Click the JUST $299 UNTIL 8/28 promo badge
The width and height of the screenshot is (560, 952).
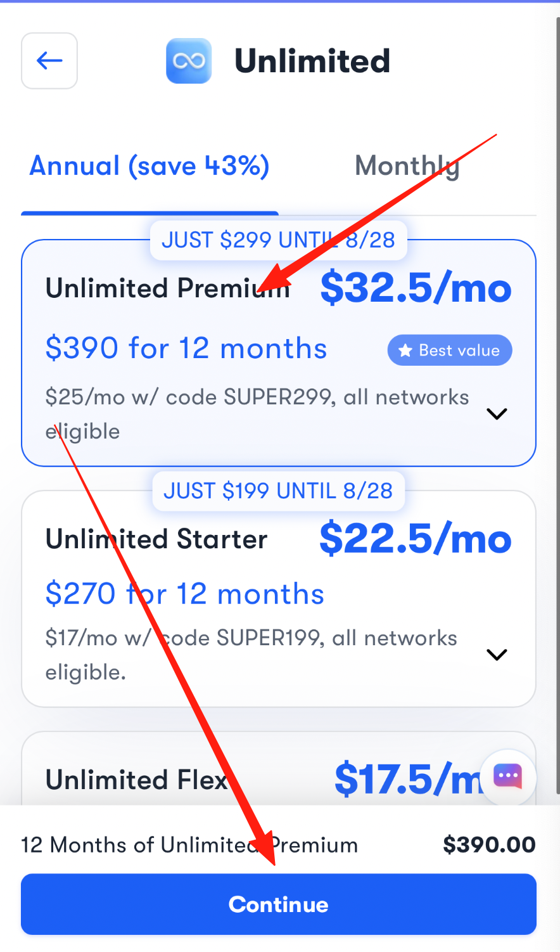[x=278, y=240]
